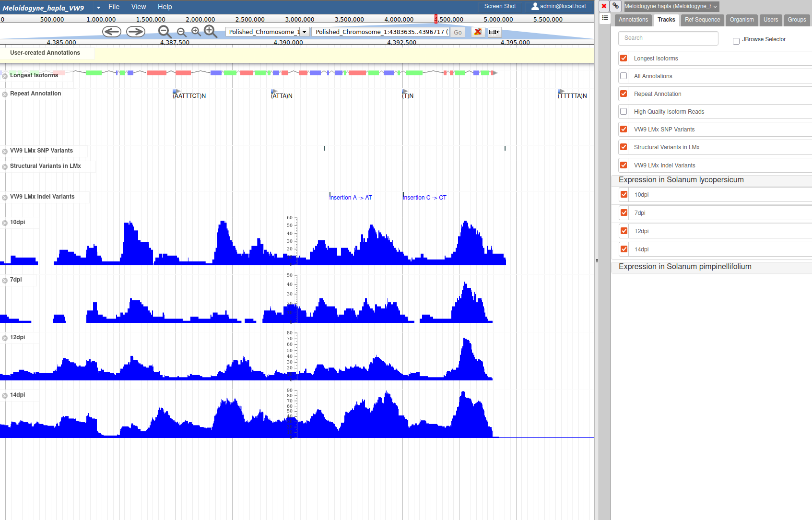Click the large zoom-in magnifier
This screenshot has height=520, width=812.
click(211, 32)
